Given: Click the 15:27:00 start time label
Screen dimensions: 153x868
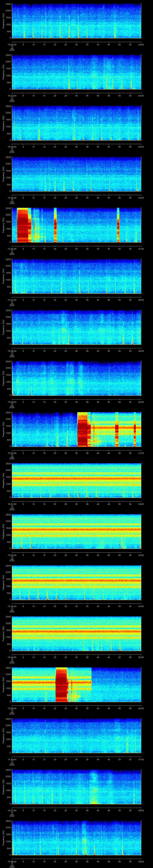Looking at the screenshot, I should pyautogui.click(x=12, y=300).
